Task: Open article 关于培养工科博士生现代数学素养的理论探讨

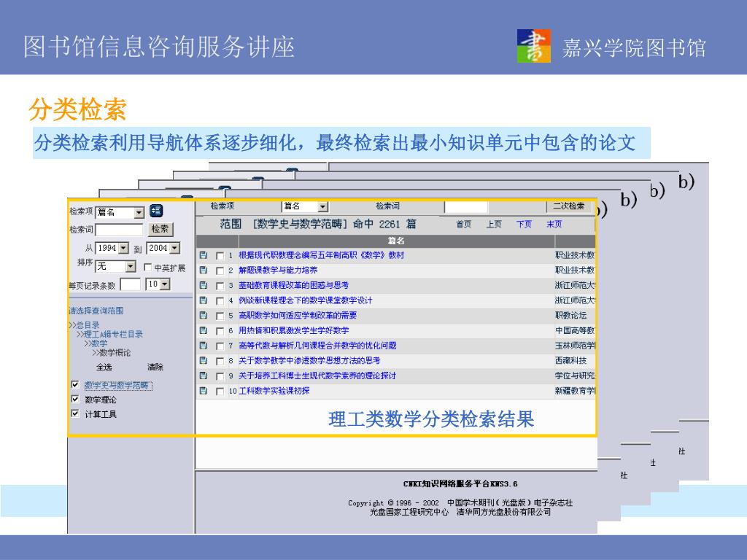Action: click(x=317, y=376)
